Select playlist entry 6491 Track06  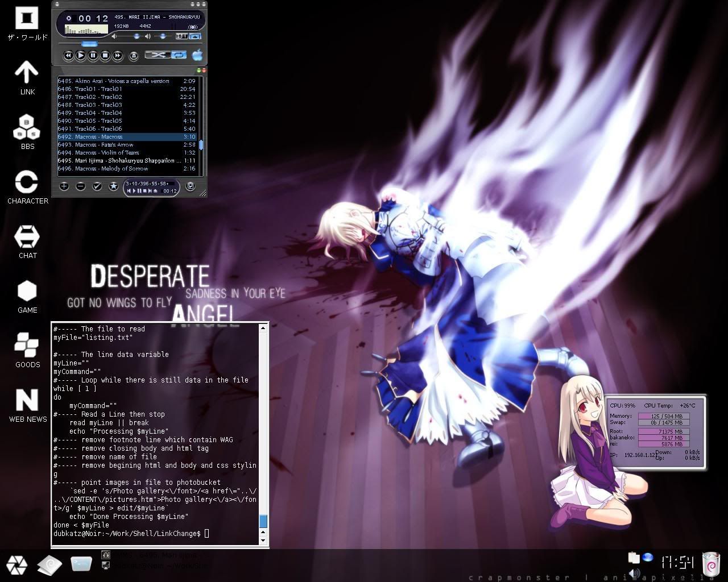pos(126,129)
